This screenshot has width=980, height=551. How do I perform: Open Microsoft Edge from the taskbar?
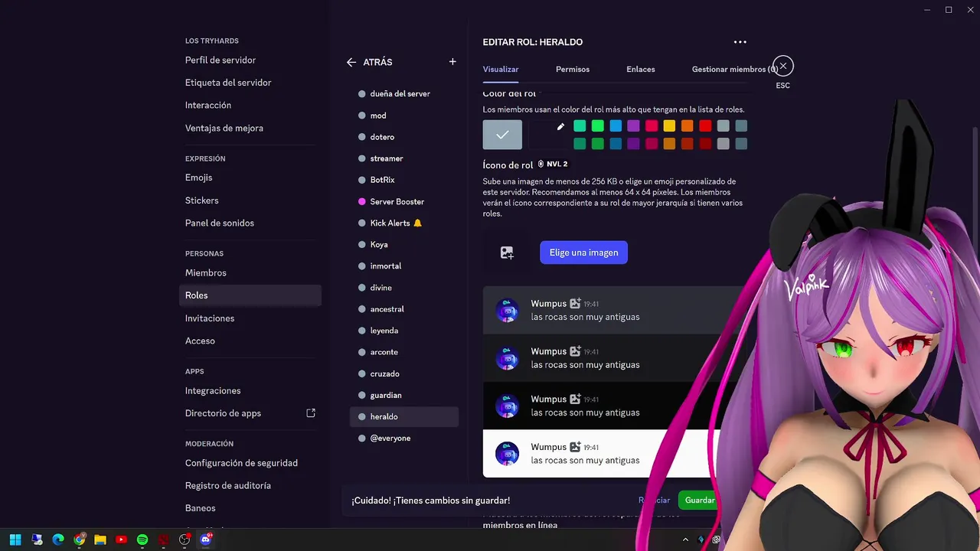click(58, 540)
